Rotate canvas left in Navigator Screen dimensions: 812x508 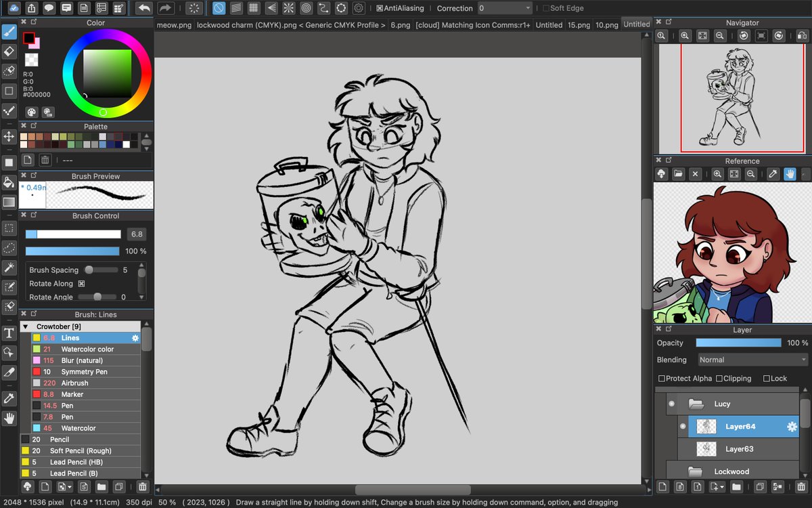[744, 36]
